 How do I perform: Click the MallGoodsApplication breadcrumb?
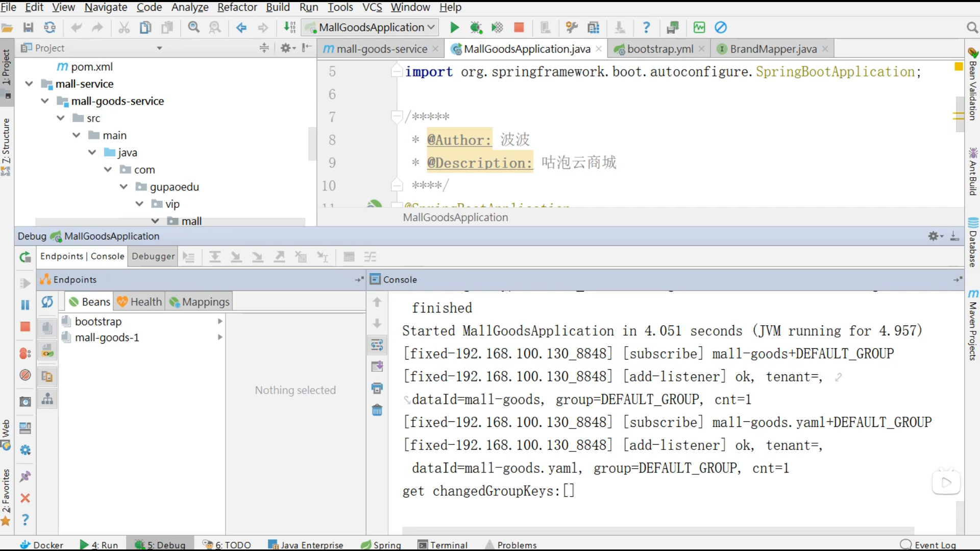tap(455, 218)
